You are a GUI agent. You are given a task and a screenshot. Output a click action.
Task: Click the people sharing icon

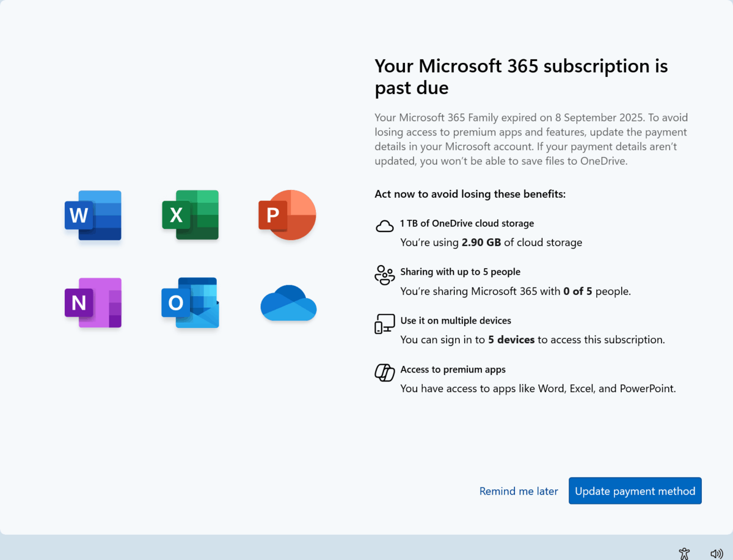(x=384, y=275)
